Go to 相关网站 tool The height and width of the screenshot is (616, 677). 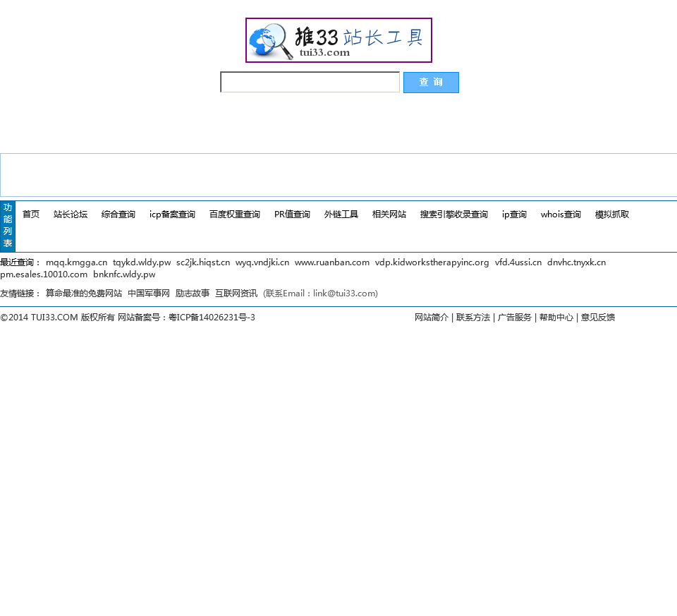pos(389,215)
